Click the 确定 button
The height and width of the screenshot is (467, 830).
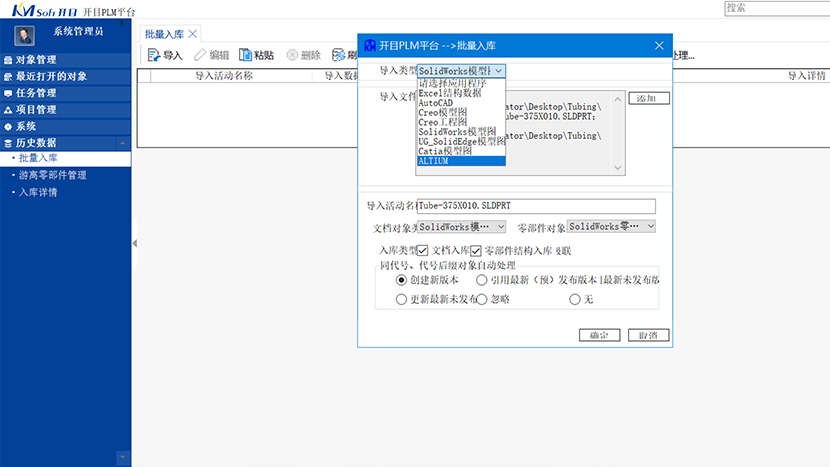point(599,335)
